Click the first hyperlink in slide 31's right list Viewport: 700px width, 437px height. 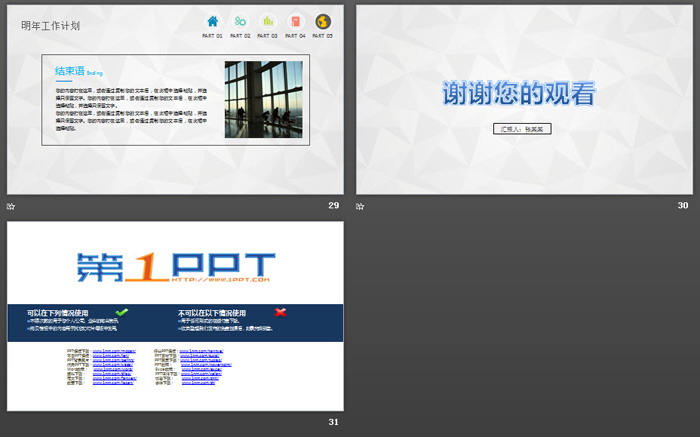201,352
